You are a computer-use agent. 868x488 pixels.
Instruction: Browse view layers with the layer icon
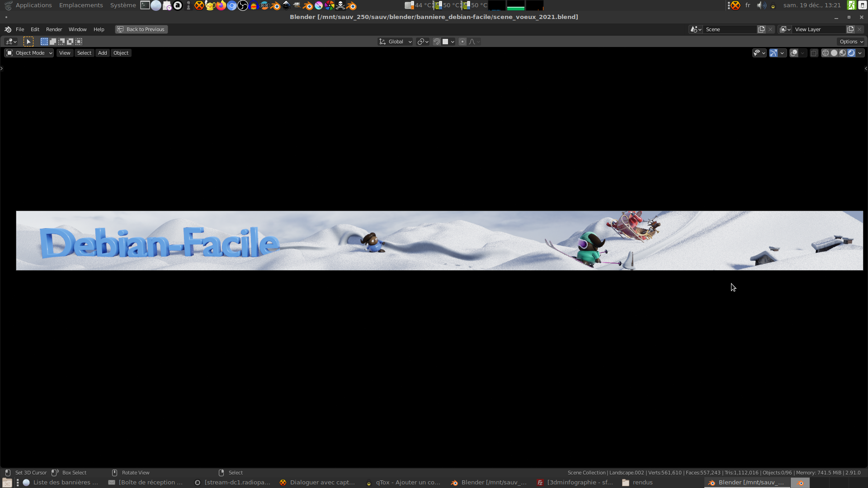[x=785, y=29]
